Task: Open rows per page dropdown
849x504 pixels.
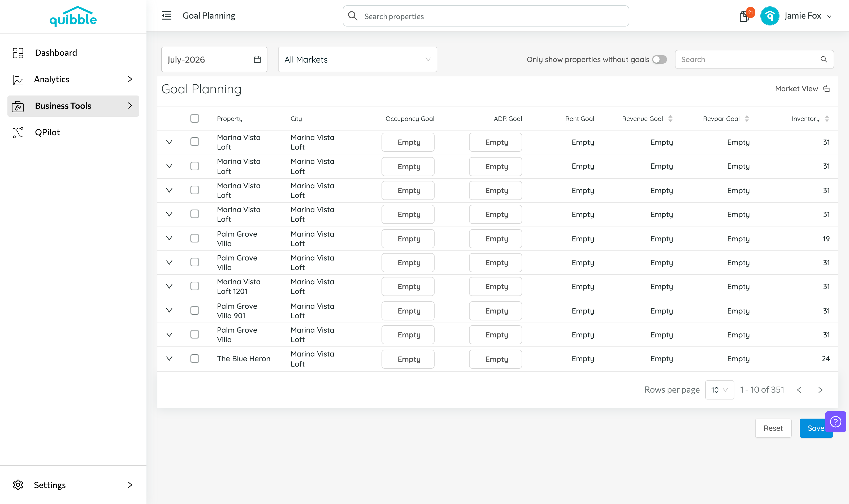Action: coord(719,390)
